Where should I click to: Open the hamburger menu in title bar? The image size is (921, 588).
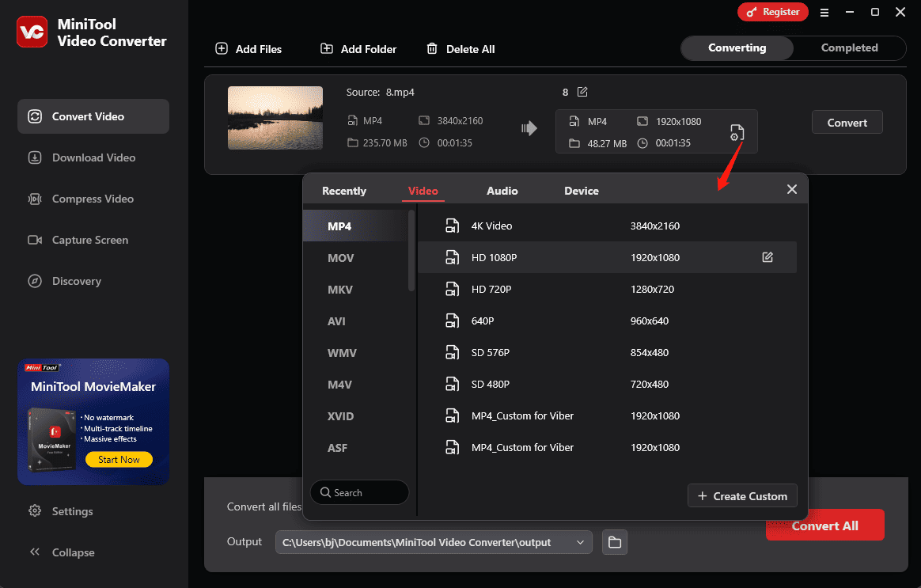point(824,13)
